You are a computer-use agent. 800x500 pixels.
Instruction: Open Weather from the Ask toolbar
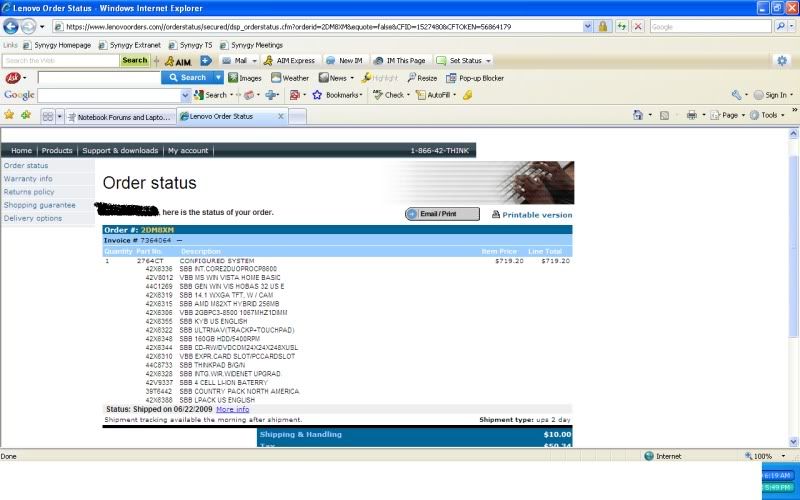pyautogui.click(x=290, y=78)
